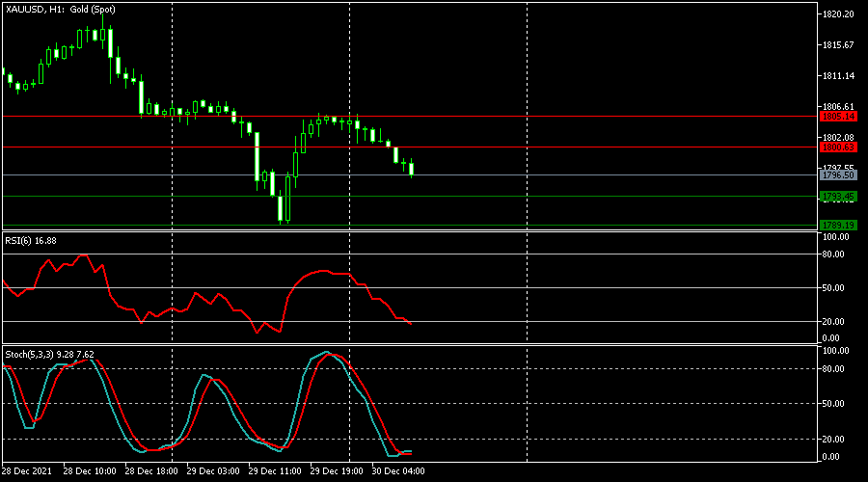Viewport: 868px width, 482px height.
Task: Click the red 1805.14 price level tag
Action: [838, 117]
